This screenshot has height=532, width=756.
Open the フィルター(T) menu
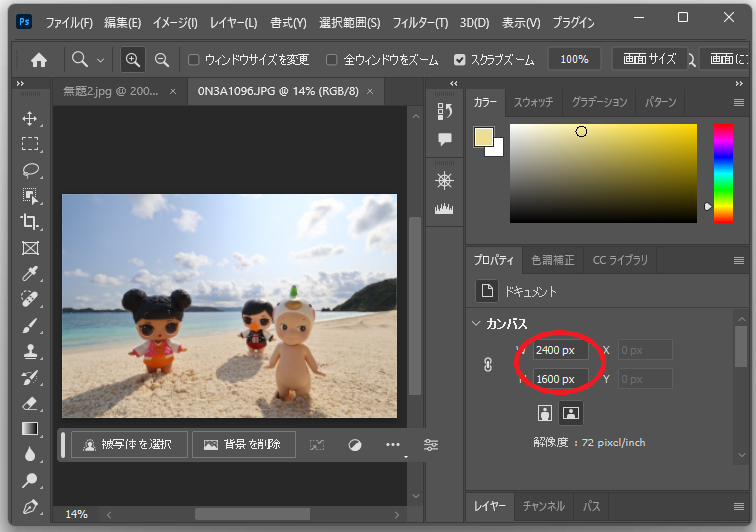pyautogui.click(x=420, y=23)
